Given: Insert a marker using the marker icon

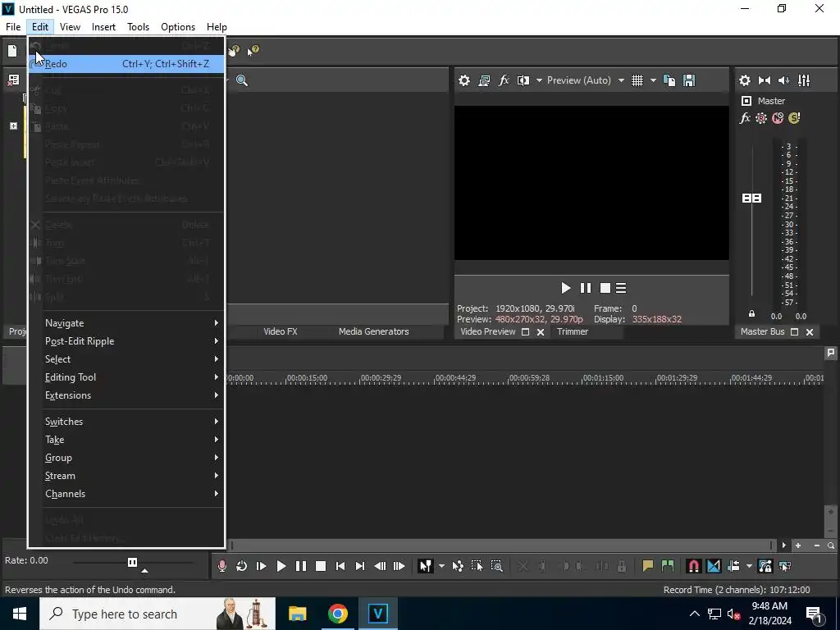Looking at the screenshot, I should 648,566.
